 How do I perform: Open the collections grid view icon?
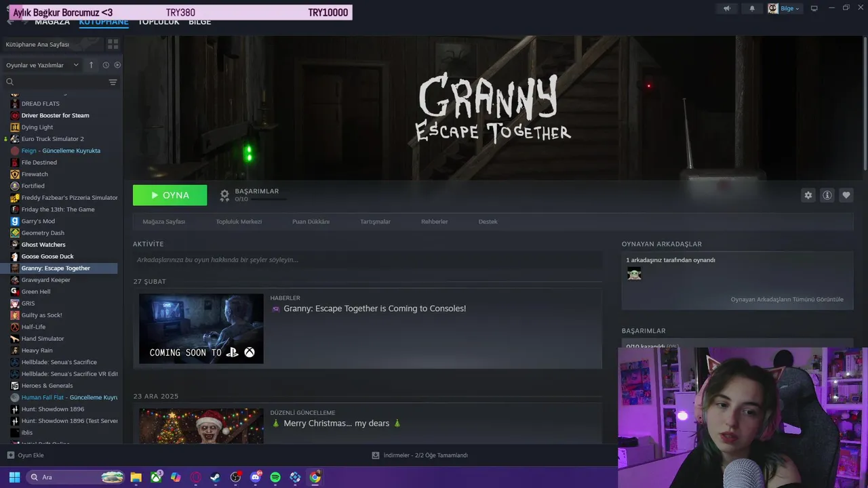(x=113, y=44)
